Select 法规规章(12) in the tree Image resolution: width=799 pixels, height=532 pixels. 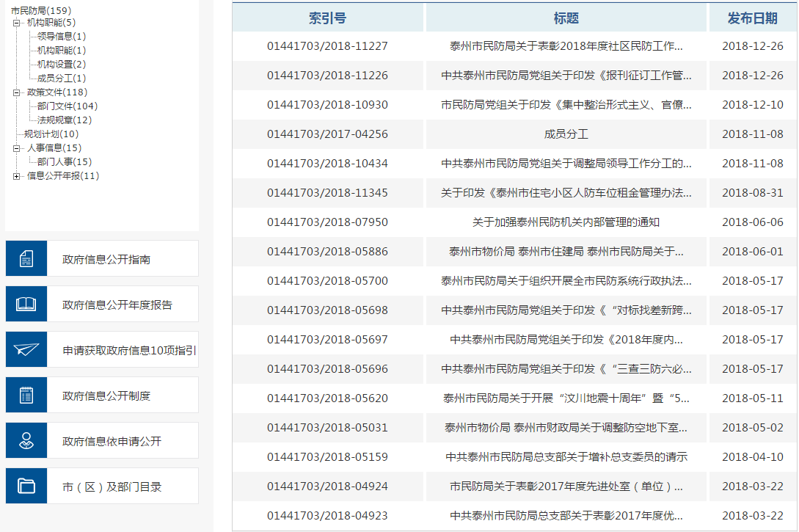coord(65,120)
